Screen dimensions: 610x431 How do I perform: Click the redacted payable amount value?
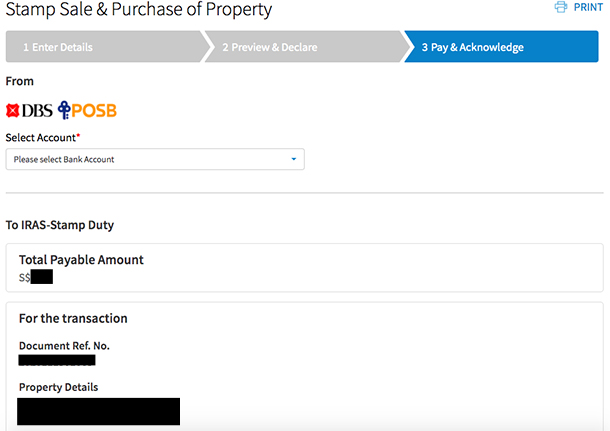pyautogui.click(x=42, y=277)
